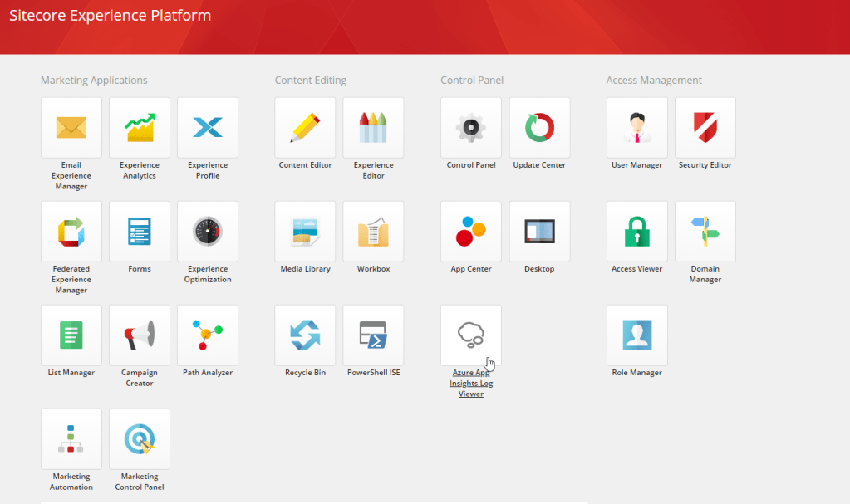Open the Email Experience Manager
The height and width of the screenshot is (504, 850).
pos(71,127)
